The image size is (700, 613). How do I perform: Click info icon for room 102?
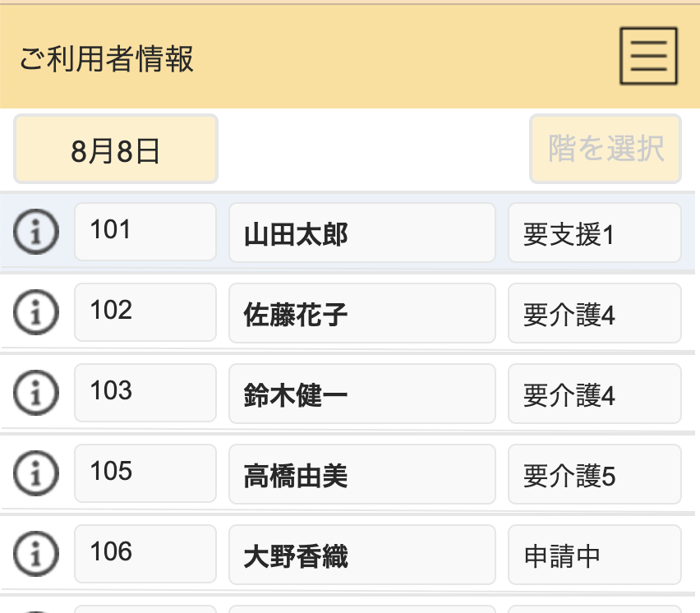pyautogui.click(x=36, y=313)
